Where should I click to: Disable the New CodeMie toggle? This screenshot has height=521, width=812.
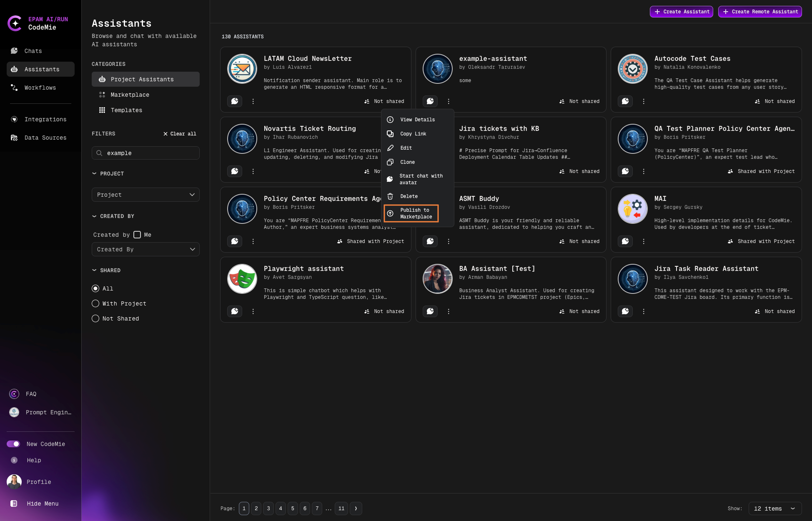click(14, 444)
